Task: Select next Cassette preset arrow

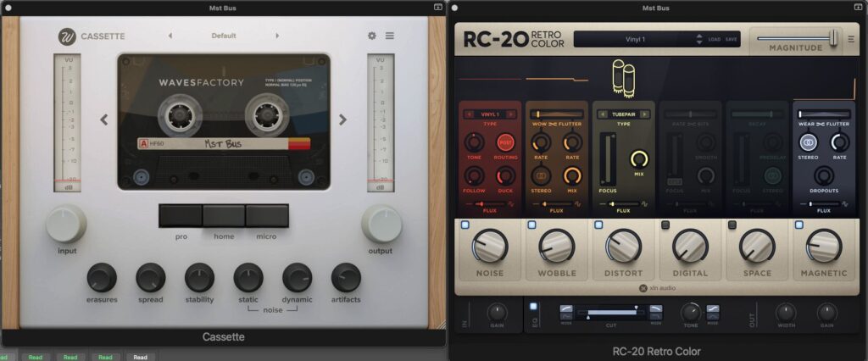Action: [x=277, y=36]
